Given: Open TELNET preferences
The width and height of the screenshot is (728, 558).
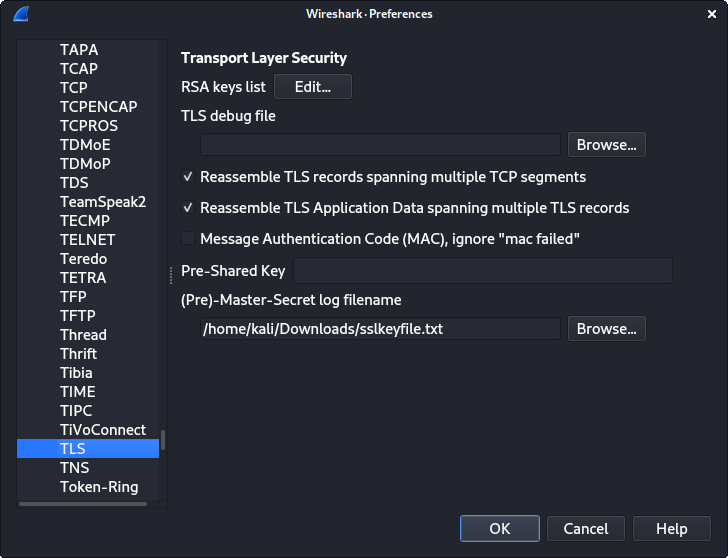Looking at the screenshot, I should (88, 240).
